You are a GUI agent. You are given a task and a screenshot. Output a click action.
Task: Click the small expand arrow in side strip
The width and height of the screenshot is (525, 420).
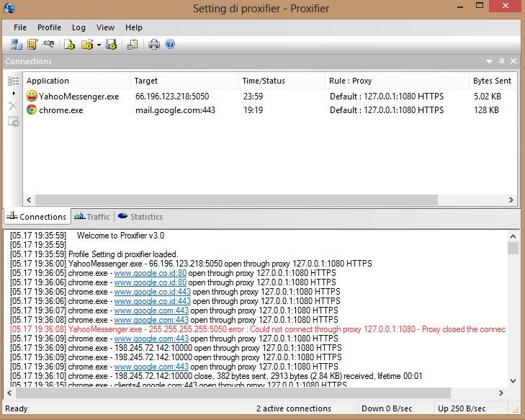[x=14, y=94]
